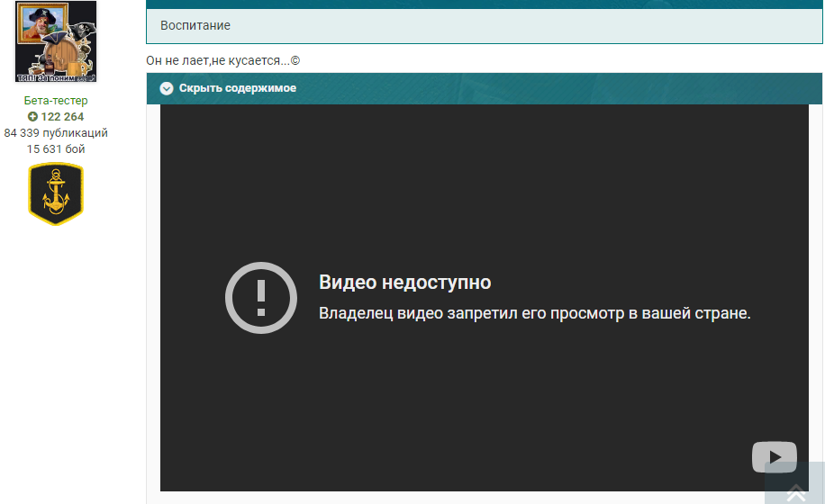825x504 pixels.
Task: Click the 'Воспитание' quote box
Action: pos(484,26)
